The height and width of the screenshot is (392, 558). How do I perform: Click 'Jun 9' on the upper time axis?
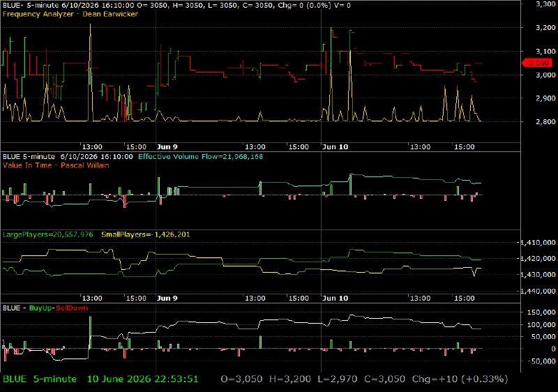click(167, 146)
